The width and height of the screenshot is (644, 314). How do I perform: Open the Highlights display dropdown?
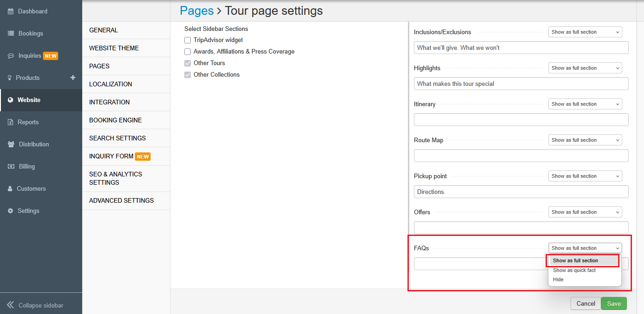click(585, 68)
